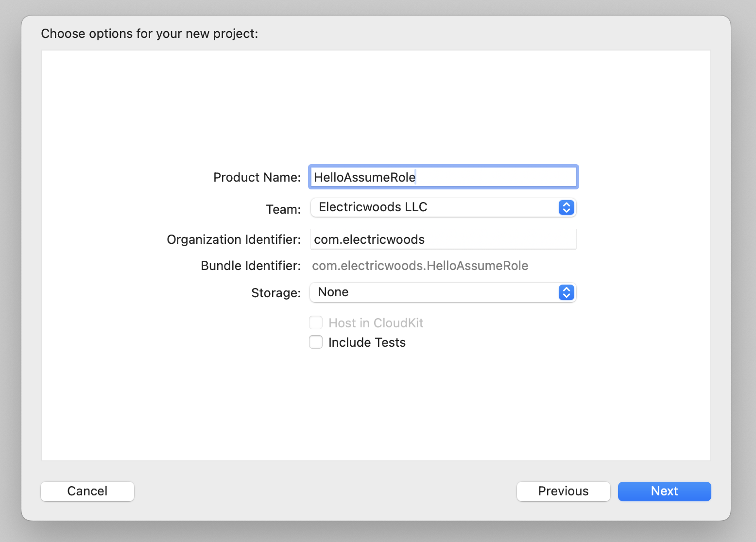
Task: Click the "Storage:" field label
Action: 276,293
